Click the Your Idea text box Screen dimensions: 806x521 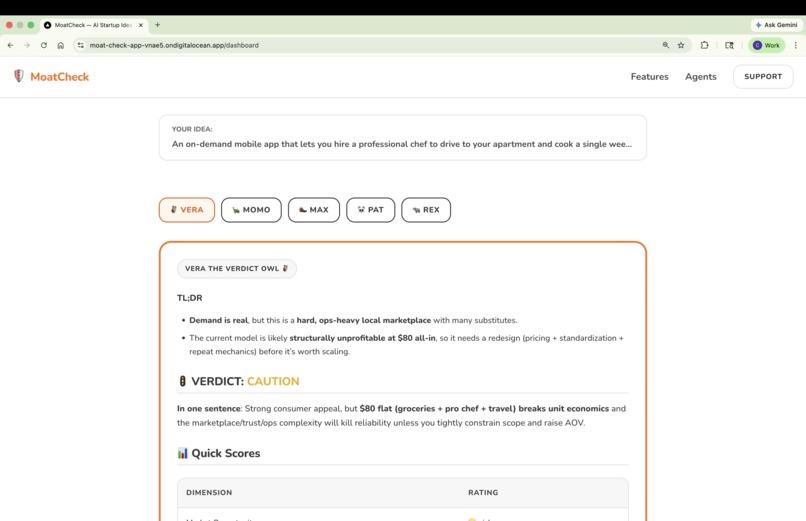tap(402, 137)
